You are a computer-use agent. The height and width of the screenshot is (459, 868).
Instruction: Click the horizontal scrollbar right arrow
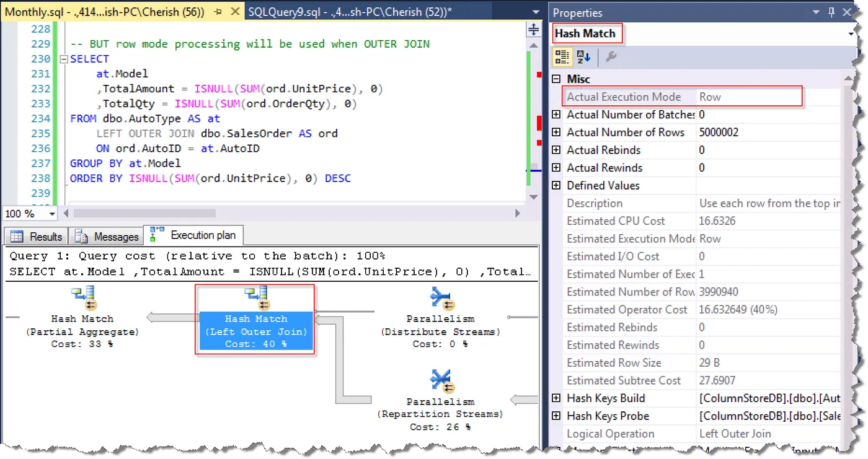pyautogui.click(x=518, y=213)
